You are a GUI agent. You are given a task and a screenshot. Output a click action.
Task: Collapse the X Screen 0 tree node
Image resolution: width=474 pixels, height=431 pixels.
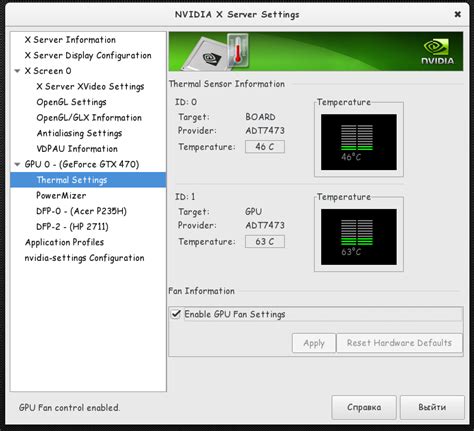[17, 71]
